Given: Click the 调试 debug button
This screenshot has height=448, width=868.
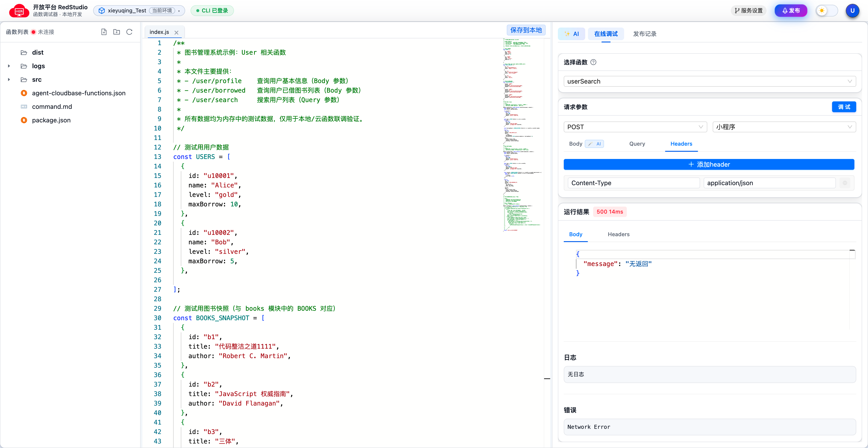Looking at the screenshot, I should [844, 107].
